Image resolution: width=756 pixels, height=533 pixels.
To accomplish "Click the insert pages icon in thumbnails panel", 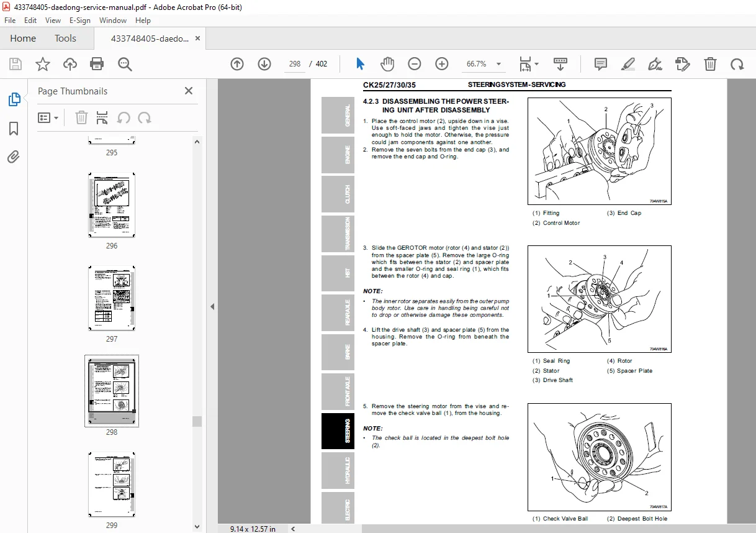I will 102,117.
